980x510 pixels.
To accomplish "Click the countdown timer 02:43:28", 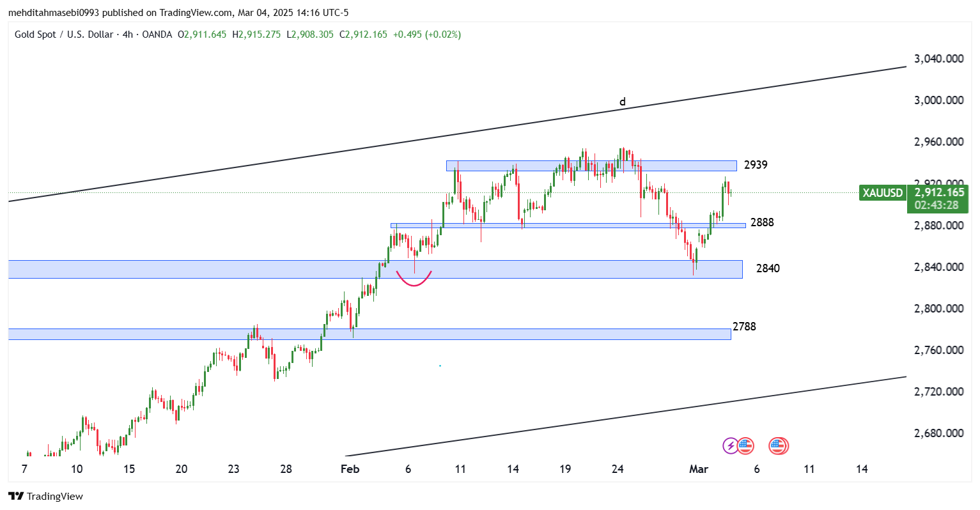I will click(937, 205).
